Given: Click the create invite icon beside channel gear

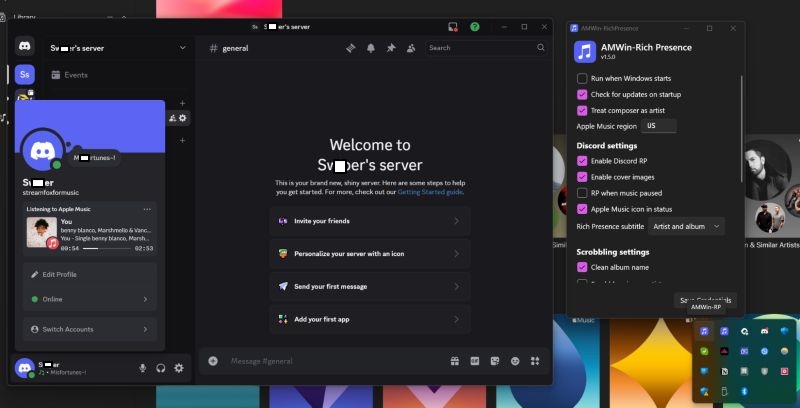Looking at the screenshot, I should (x=172, y=118).
